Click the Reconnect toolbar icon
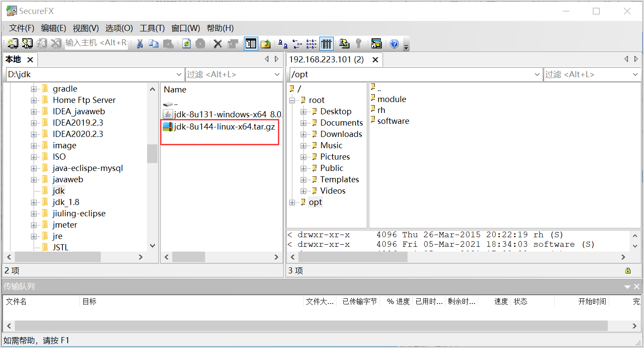This screenshot has height=348, width=644. (x=42, y=44)
